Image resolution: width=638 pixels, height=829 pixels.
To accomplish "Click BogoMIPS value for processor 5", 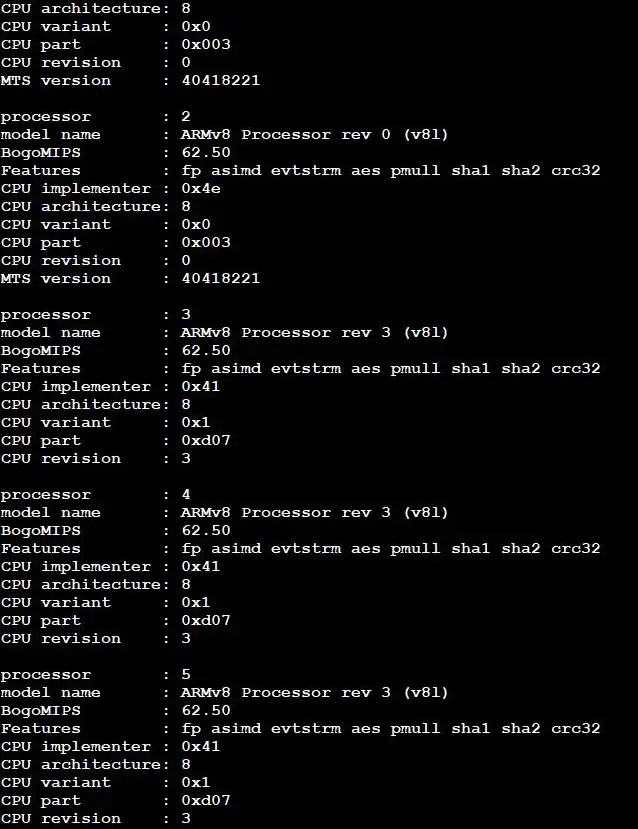I will (206, 711).
